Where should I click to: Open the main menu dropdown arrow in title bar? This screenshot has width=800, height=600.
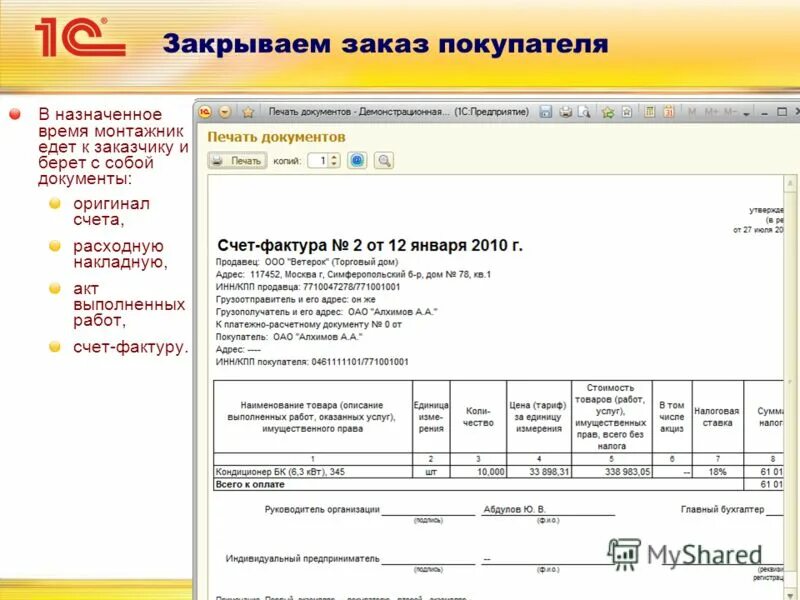pos(225,112)
